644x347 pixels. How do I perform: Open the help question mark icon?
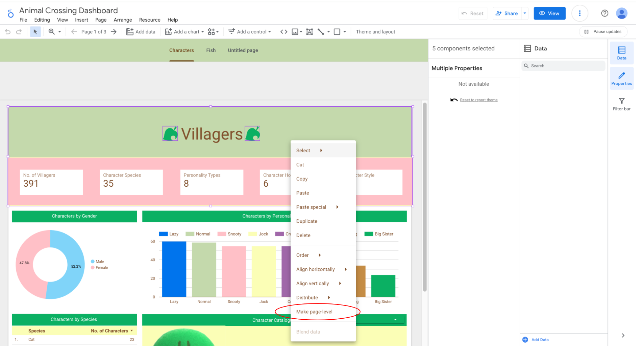(604, 13)
